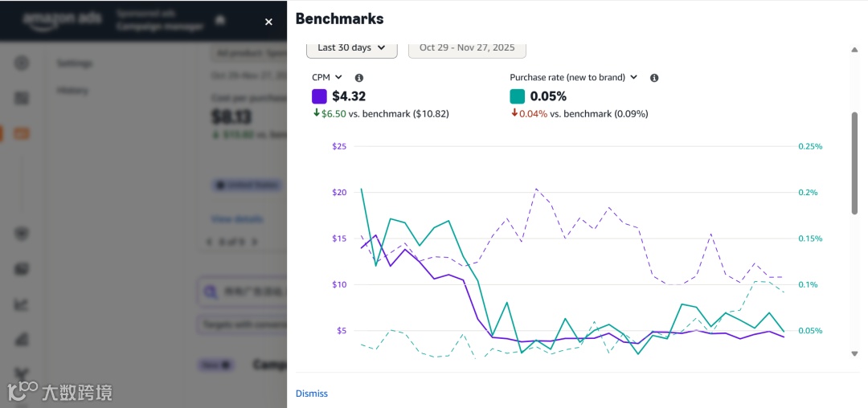
Task: Open History in the background sidebar
Action: 72,91
